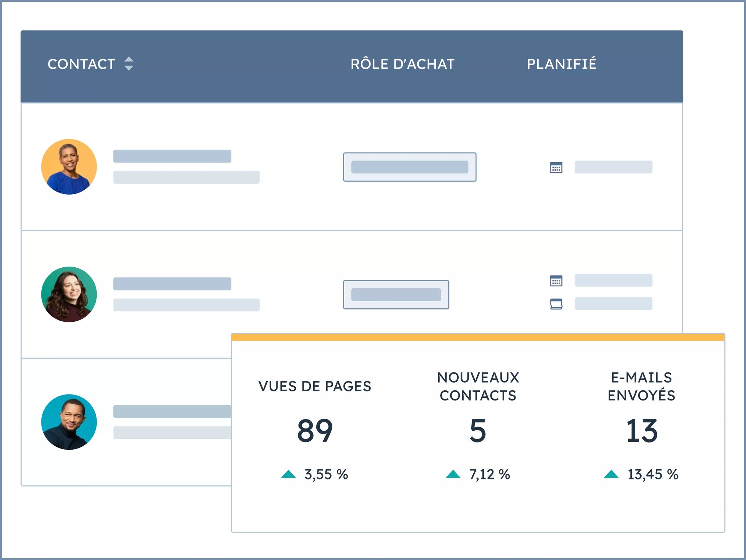The image size is (746, 560).
Task: Click the orange bar atop stats card
Action: 478,337
